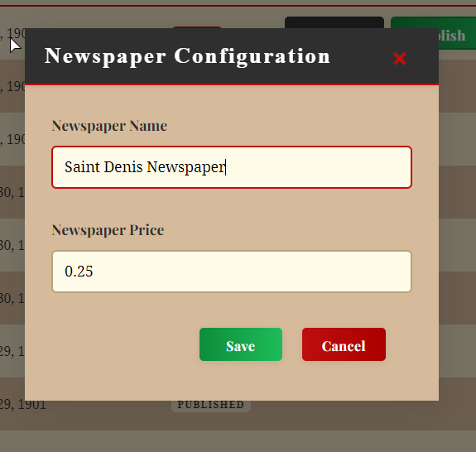The image size is (476, 452).
Task: Click the Newspaper Name label
Action: 109,126
